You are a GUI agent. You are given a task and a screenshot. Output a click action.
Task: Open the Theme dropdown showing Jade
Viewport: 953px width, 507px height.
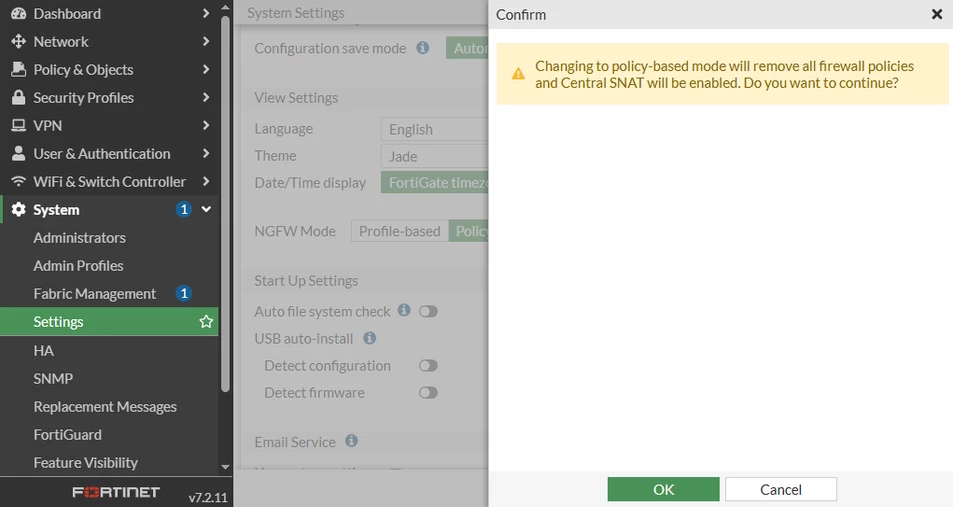(x=435, y=156)
